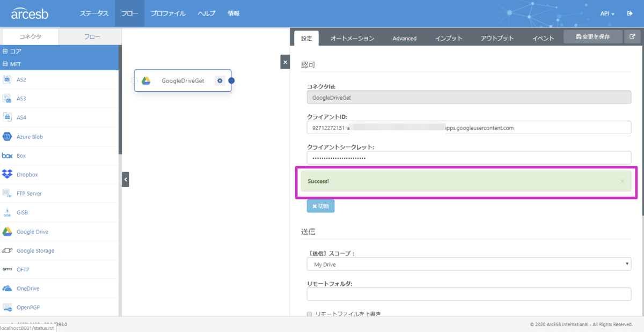This screenshot has height=332, width=644.
Task: Open the プロファイル menu item
Action: click(168, 13)
